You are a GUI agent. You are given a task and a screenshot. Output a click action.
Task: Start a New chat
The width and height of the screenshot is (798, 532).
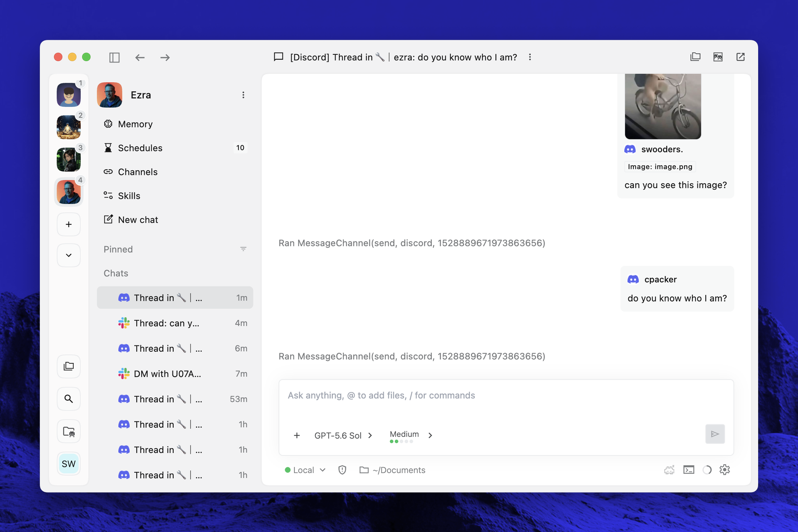[x=175, y=220]
